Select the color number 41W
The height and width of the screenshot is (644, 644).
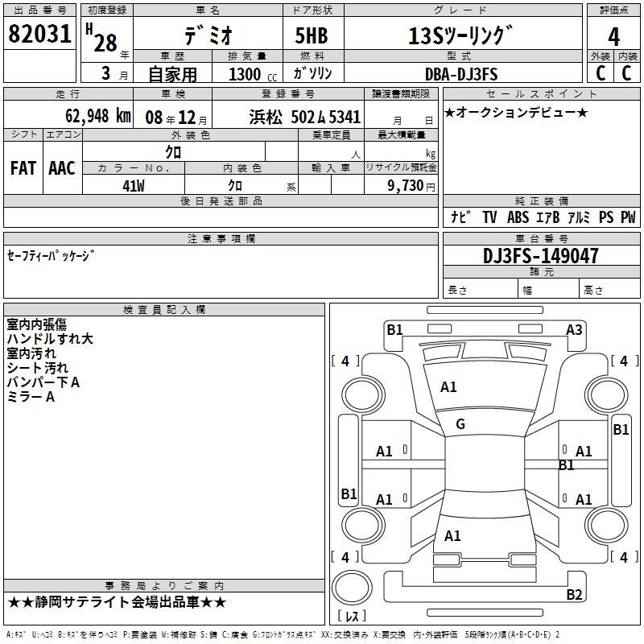pos(134,185)
